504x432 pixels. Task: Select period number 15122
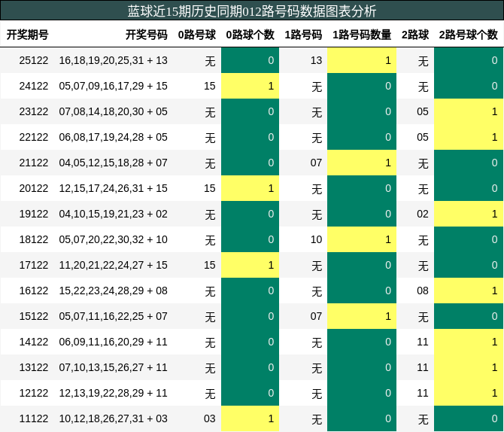point(34,316)
